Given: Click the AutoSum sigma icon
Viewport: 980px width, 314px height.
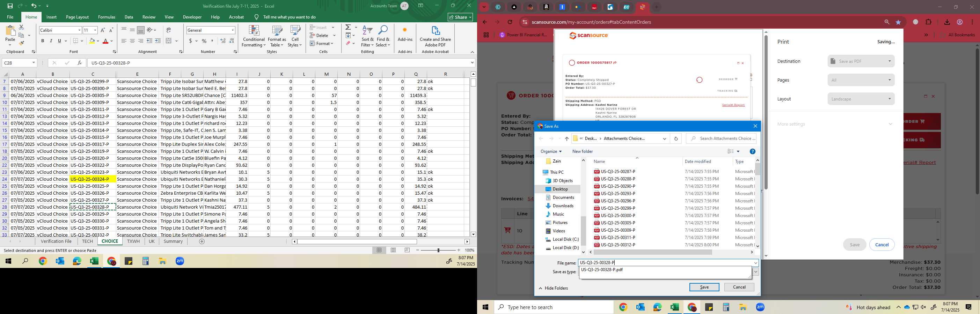Looking at the screenshot, I should (x=348, y=27).
